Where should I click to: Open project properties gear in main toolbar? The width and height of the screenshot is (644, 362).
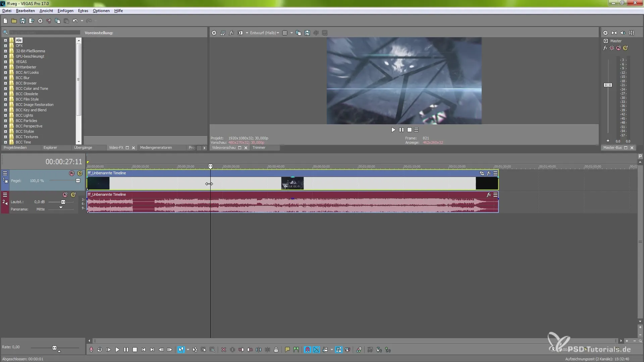(x=40, y=21)
